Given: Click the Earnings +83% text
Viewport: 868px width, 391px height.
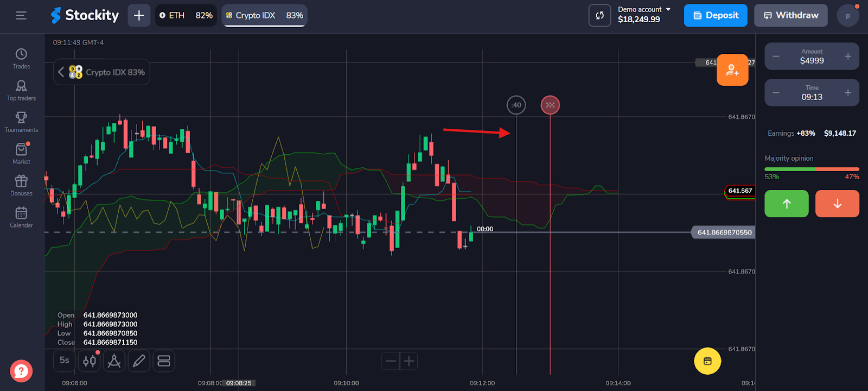Looking at the screenshot, I should pyautogui.click(x=792, y=133).
